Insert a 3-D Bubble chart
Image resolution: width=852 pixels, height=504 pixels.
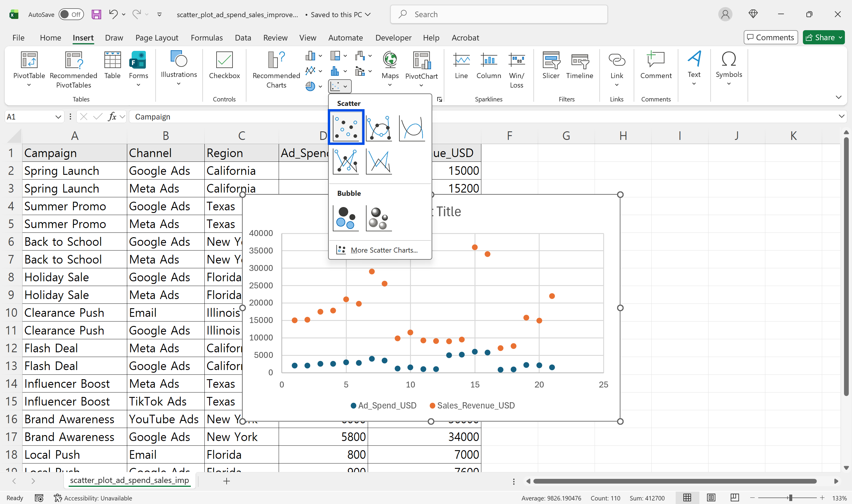[x=379, y=218]
